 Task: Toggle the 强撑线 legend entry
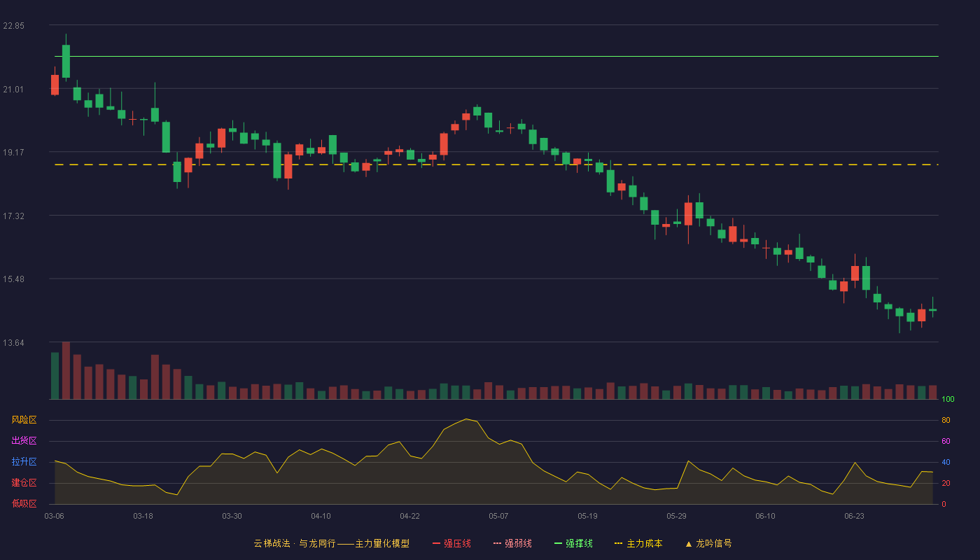pyautogui.click(x=573, y=543)
